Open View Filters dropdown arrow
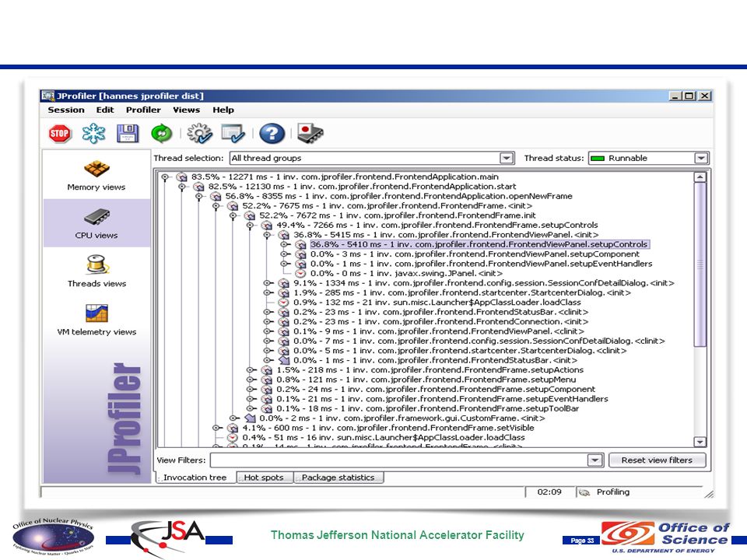This screenshot has width=747, height=560. pyautogui.click(x=594, y=460)
